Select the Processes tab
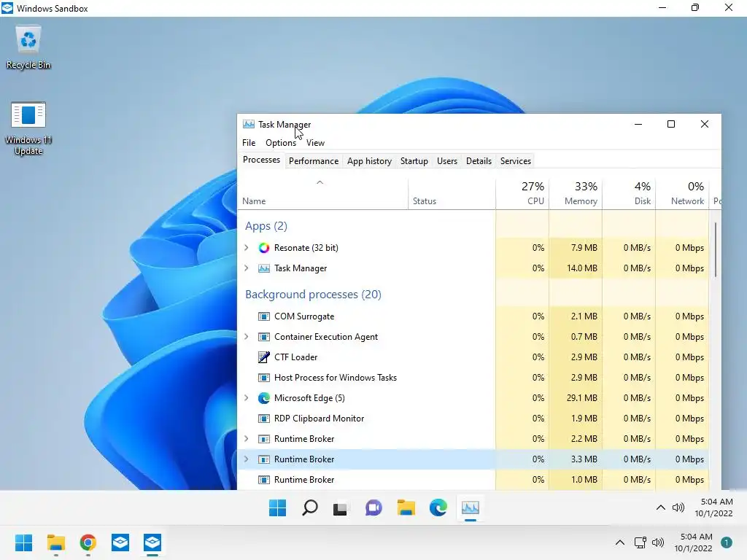The width and height of the screenshot is (747, 560). 262,160
